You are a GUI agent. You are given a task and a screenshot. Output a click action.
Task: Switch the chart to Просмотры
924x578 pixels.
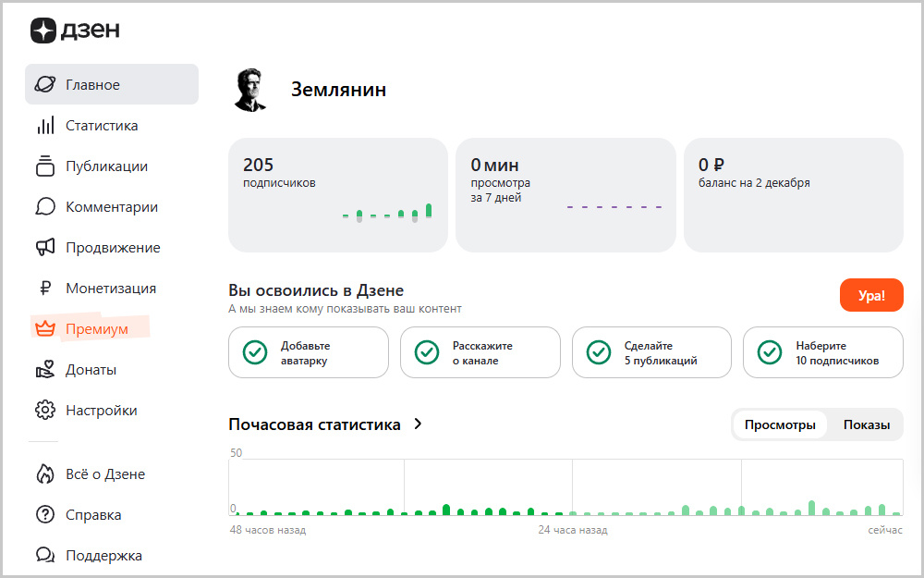tap(780, 424)
